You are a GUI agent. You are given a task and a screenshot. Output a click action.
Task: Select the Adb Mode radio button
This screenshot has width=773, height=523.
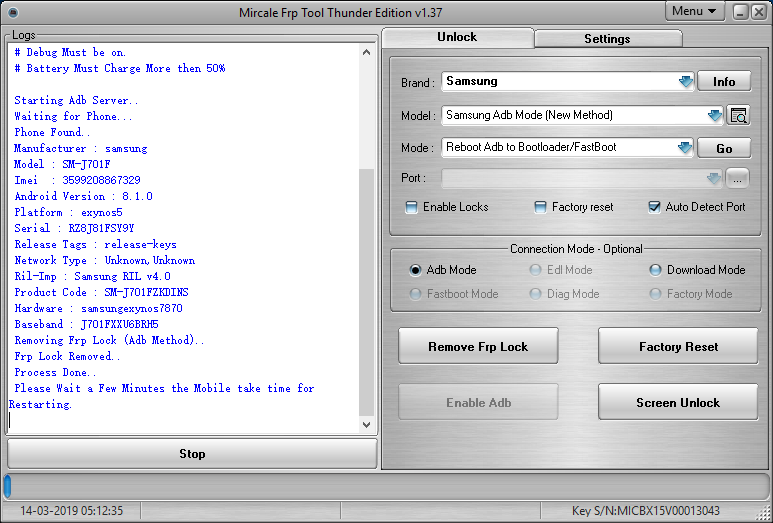coord(415,270)
